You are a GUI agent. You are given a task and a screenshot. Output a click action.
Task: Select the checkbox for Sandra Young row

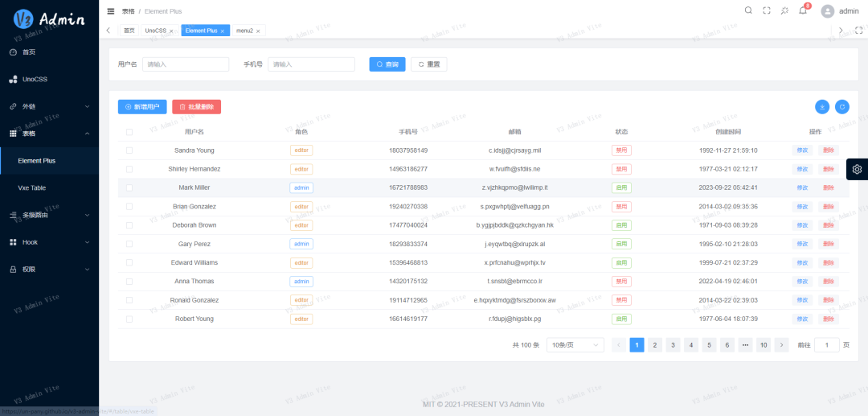click(x=129, y=150)
